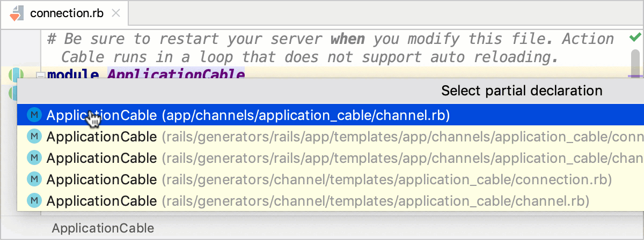This screenshot has width=644, height=240.
Task: Click module icon of last ApplicationCable entry
Action: (x=35, y=201)
